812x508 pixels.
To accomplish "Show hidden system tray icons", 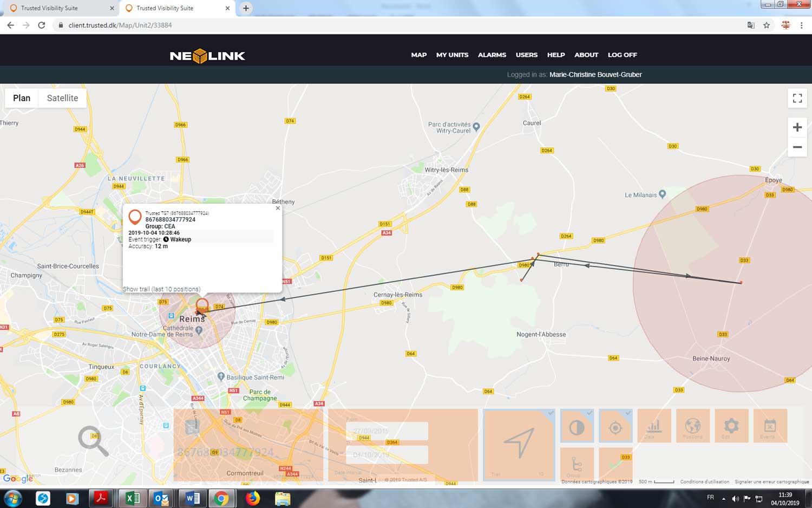I will [x=723, y=499].
